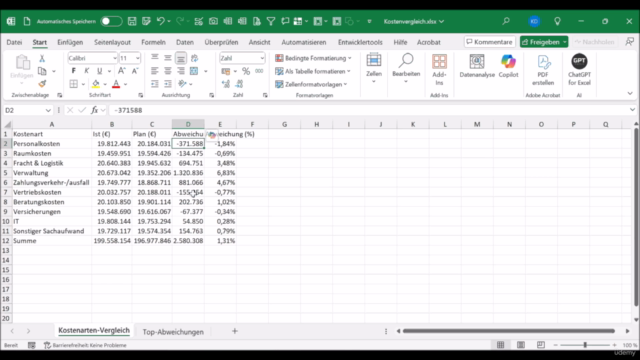Switch to the Daten tab
640x360 pixels.
185,42
